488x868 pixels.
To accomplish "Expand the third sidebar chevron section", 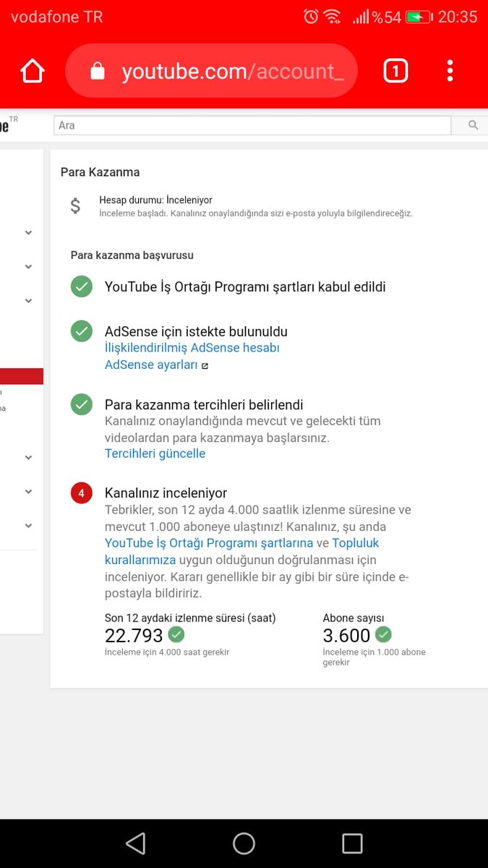I will click(x=28, y=300).
